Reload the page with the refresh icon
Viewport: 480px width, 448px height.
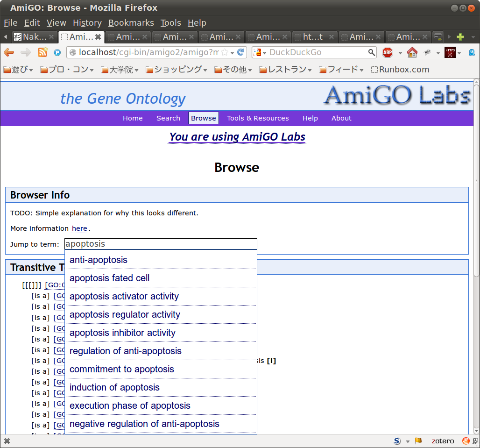[241, 52]
